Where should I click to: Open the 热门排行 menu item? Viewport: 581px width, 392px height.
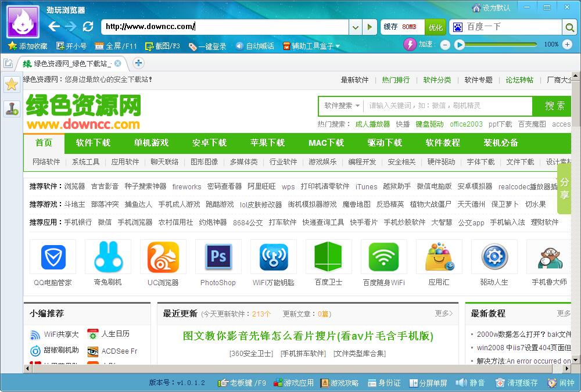(x=395, y=80)
